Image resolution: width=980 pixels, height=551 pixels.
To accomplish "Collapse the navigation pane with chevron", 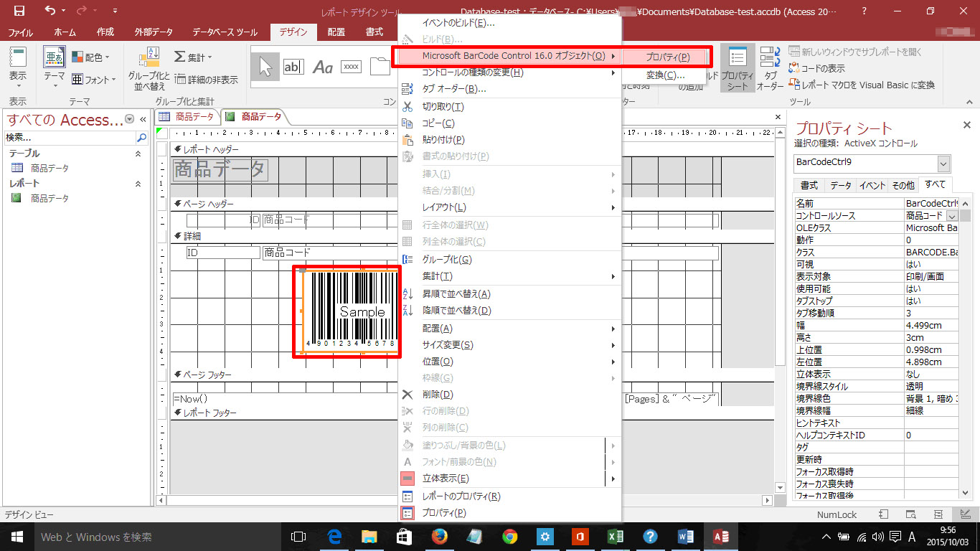I will click(x=143, y=120).
